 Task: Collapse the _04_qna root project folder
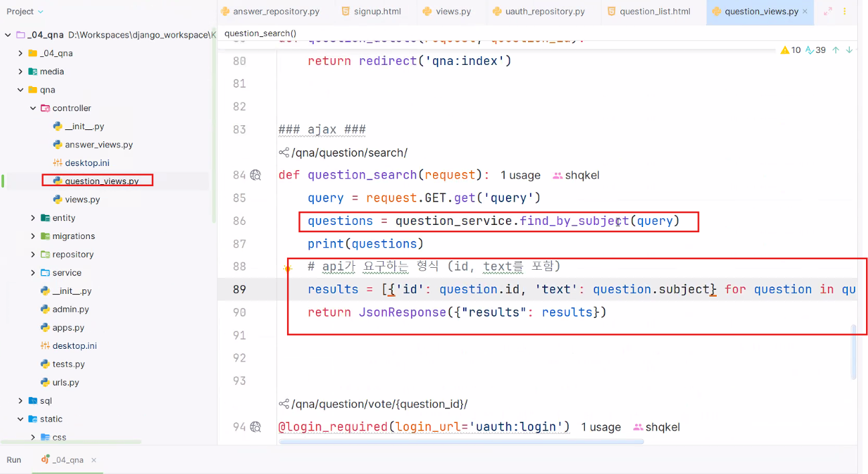tap(8, 35)
